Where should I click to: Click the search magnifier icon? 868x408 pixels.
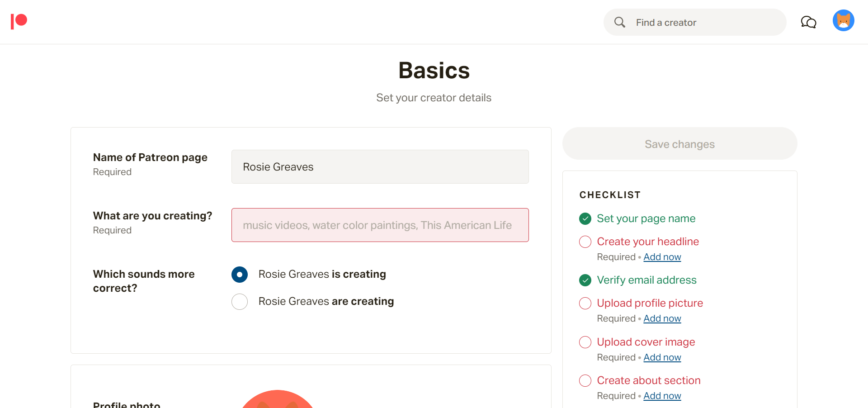pyautogui.click(x=620, y=22)
